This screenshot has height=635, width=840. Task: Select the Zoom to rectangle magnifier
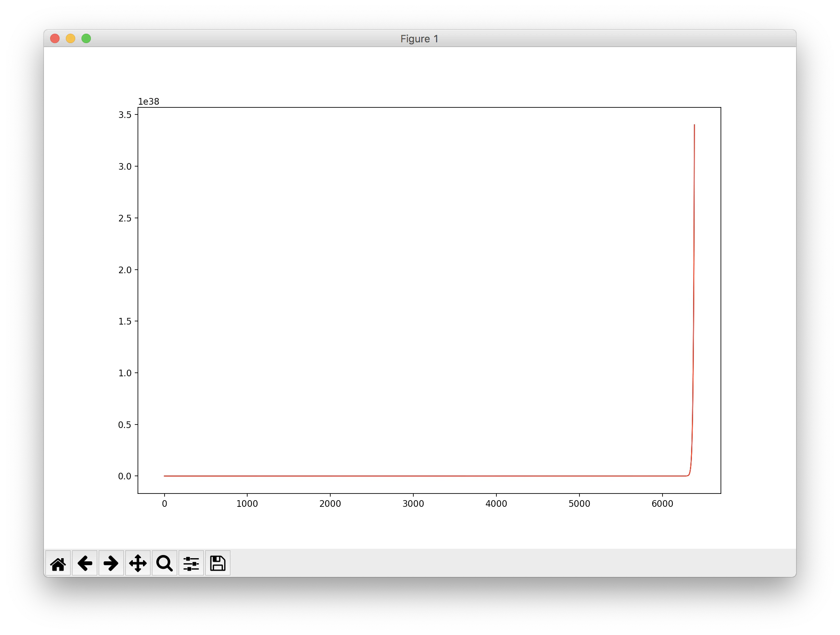(165, 563)
